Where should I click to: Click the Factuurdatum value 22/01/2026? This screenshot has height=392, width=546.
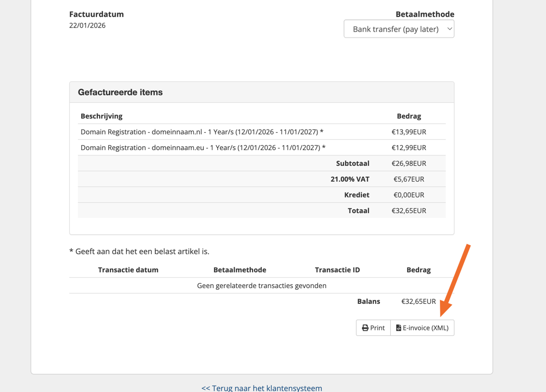pos(87,26)
